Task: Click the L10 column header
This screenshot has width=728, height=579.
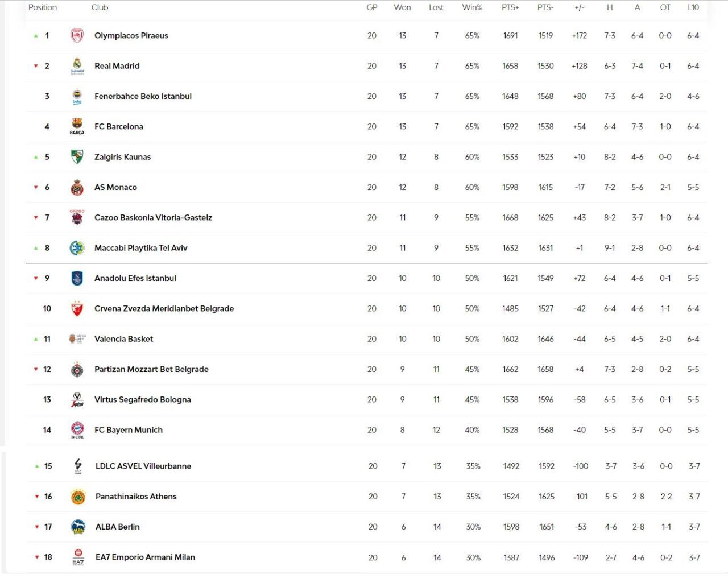Action: point(693,7)
